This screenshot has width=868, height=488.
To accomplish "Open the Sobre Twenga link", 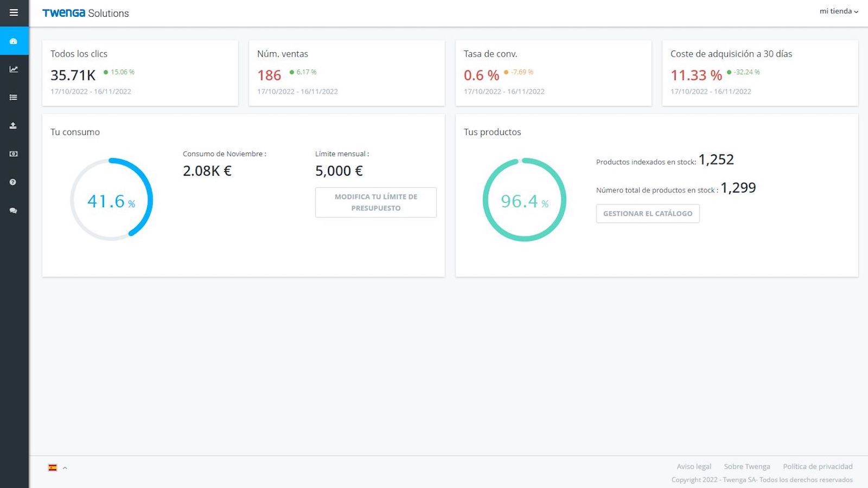I will click(747, 466).
